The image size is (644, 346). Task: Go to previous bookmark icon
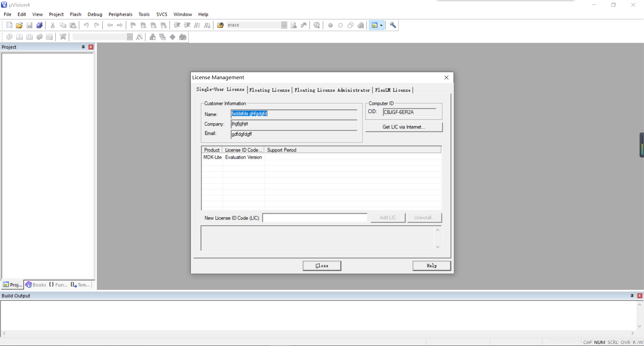(x=143, y=25)
